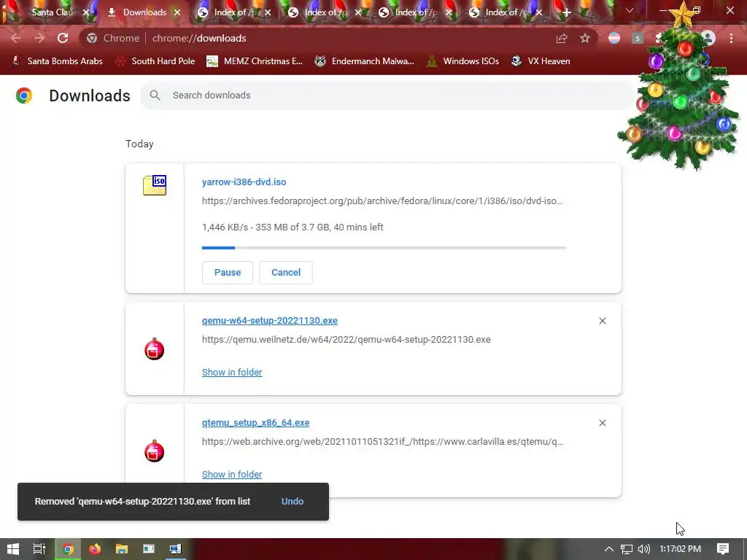Open the Santa Bombs Arabs bookmark
Image resolution: width=747 pixels, height=560 pixels.
[x=57, y=61]
